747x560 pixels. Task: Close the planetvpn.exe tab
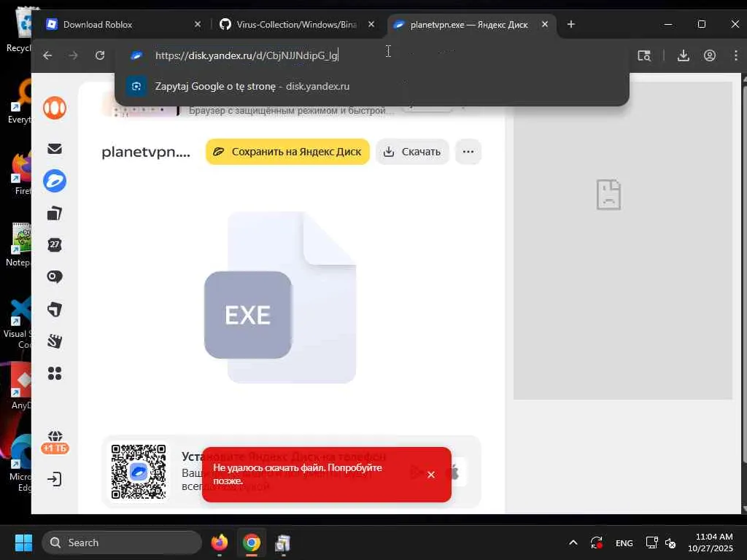544,24
